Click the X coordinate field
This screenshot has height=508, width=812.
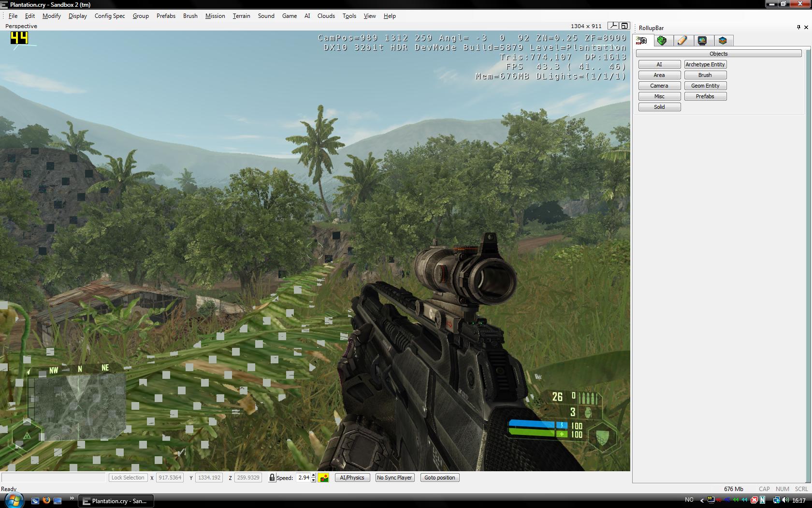170,478
